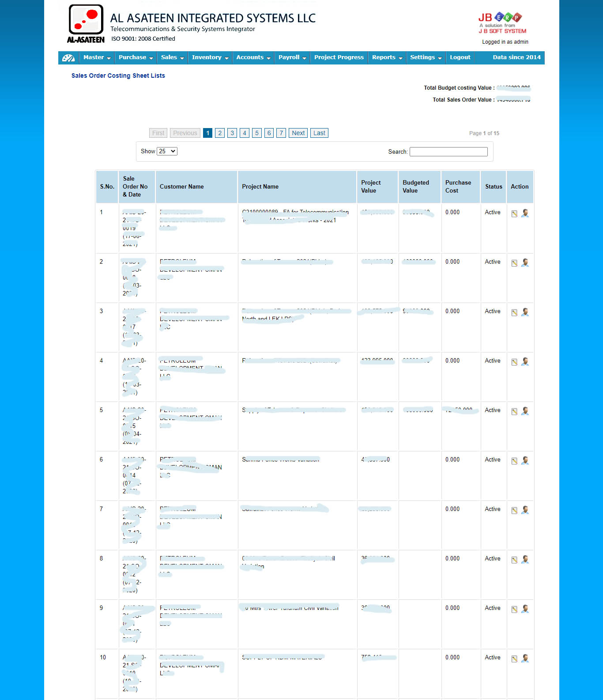Screen dimensions: 603x700
Task: Expand the Master menu
Action: [x=97, y=57]
